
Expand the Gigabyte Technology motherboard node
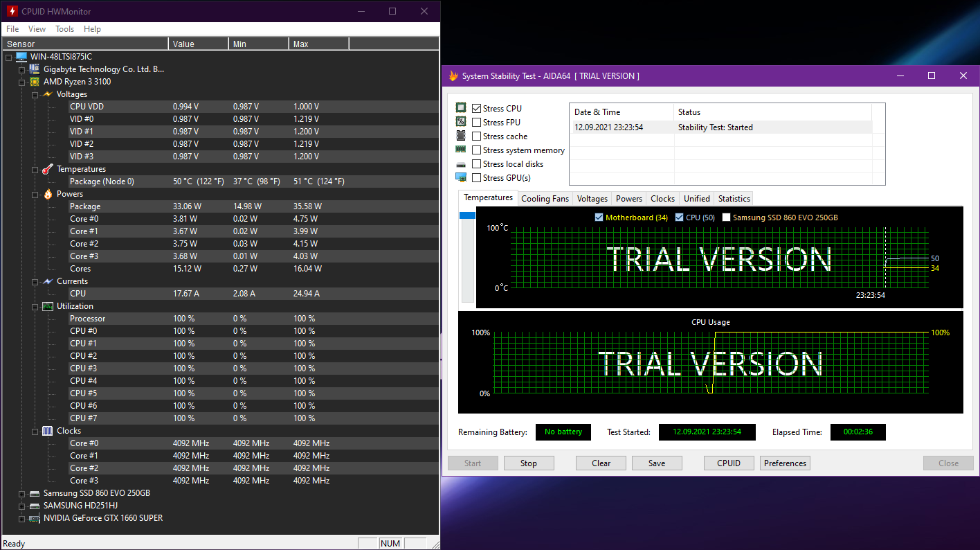[x=21, y=69]
